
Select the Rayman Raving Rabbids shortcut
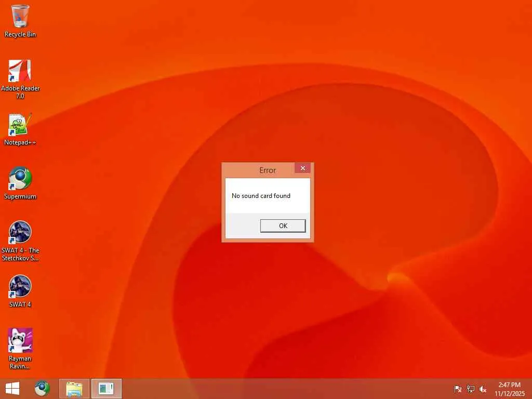click(20, 349)
